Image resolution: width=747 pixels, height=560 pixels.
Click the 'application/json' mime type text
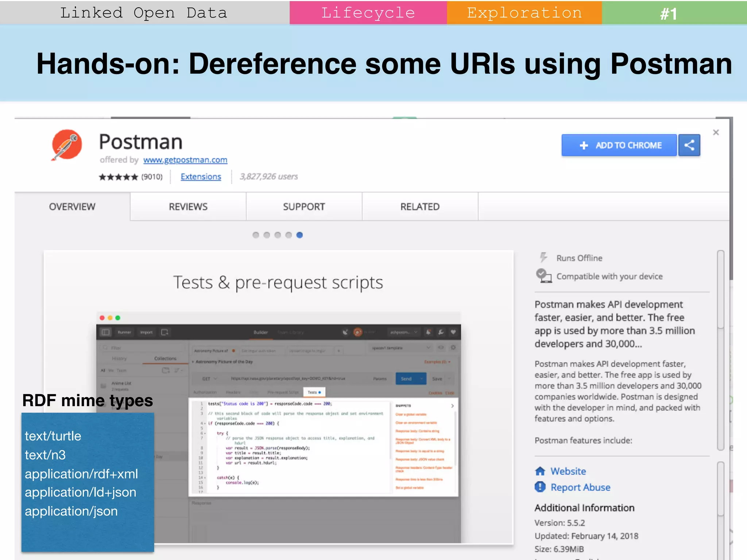click(x=71, y=511)
